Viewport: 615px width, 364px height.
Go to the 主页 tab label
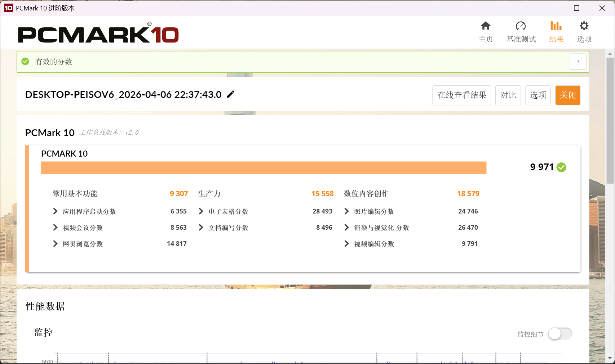coord(486,39)
